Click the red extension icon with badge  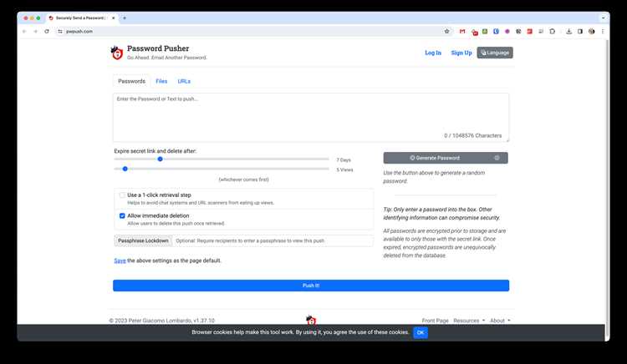[x=474, y=32]
